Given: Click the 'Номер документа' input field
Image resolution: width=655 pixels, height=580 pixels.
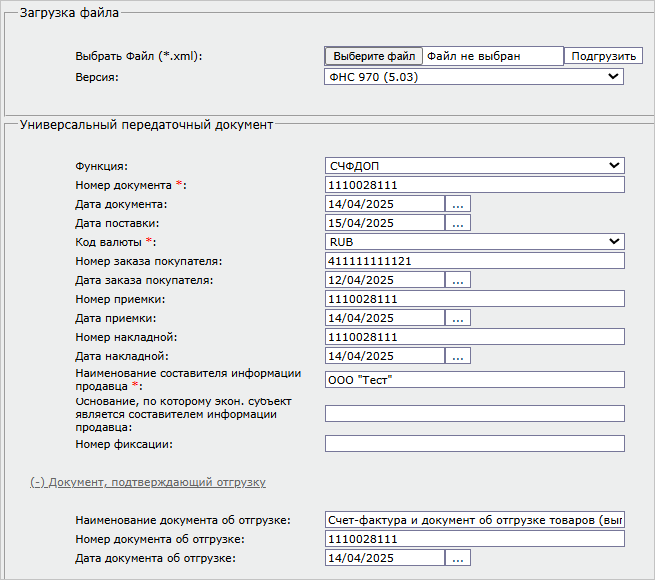Looking at the screenshot, I should tap(474, 185).
